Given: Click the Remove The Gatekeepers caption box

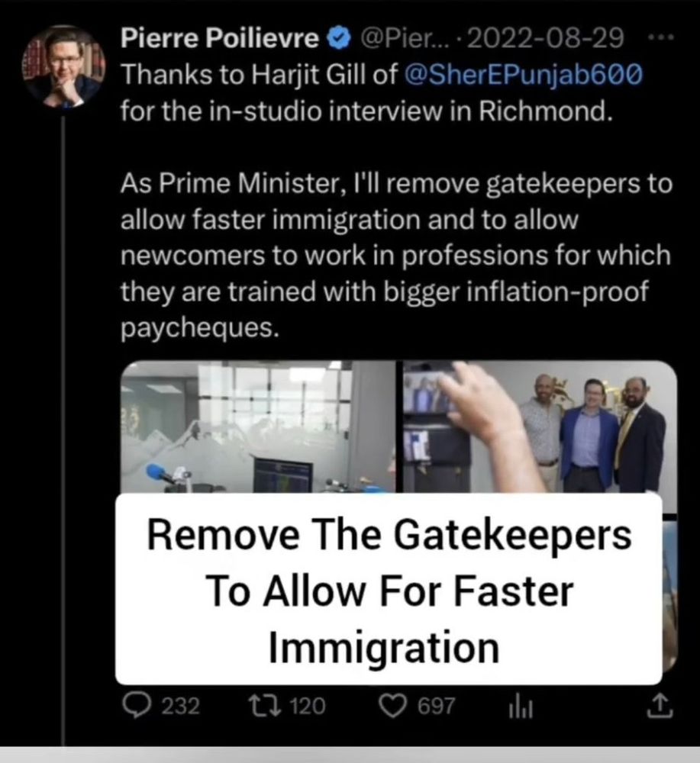Looking at the screenshot, I should click(x=389, y=589).
